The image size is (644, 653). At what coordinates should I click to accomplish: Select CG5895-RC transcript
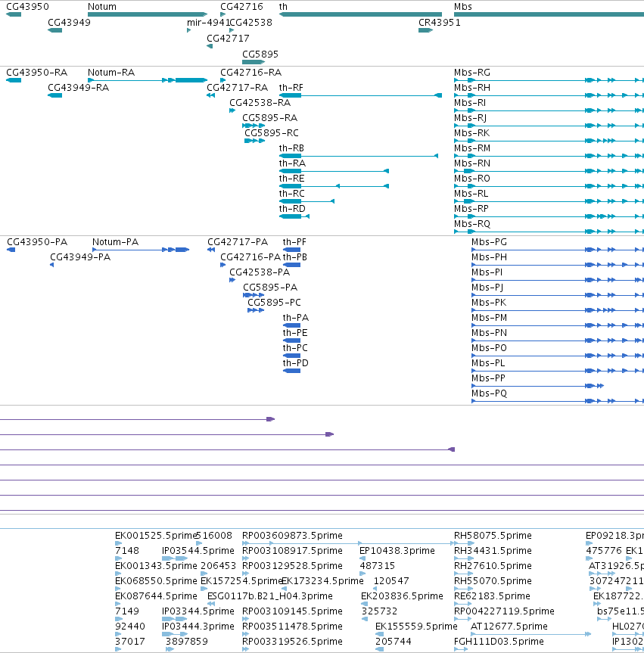pos(254,141)
